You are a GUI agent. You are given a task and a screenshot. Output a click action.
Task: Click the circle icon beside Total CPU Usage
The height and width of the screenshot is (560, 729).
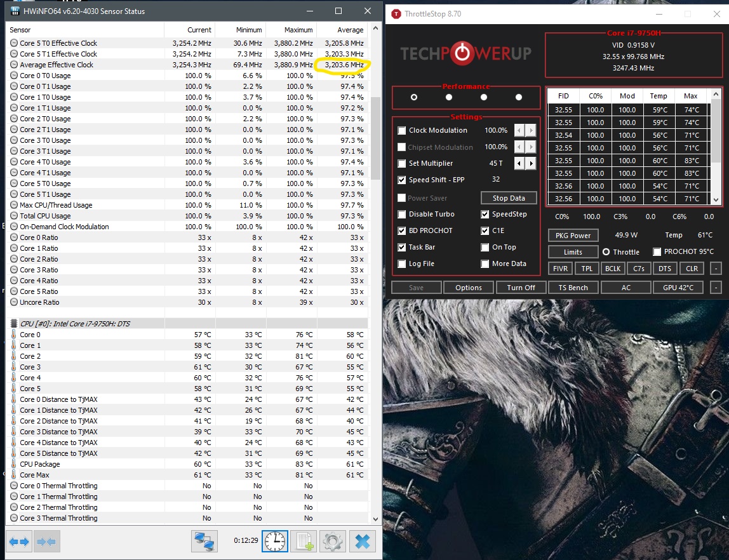coord(14,216)
